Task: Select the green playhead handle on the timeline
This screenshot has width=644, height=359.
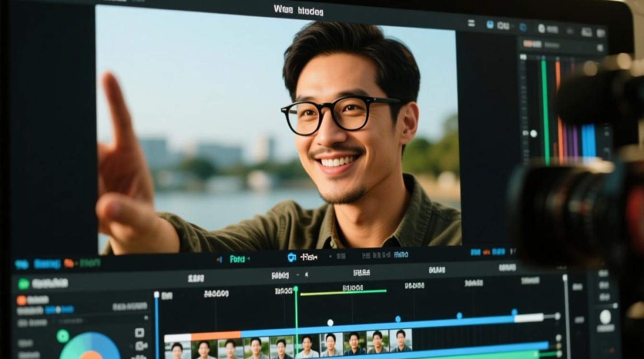Action: pyautogui.click(x=296, y=289)
